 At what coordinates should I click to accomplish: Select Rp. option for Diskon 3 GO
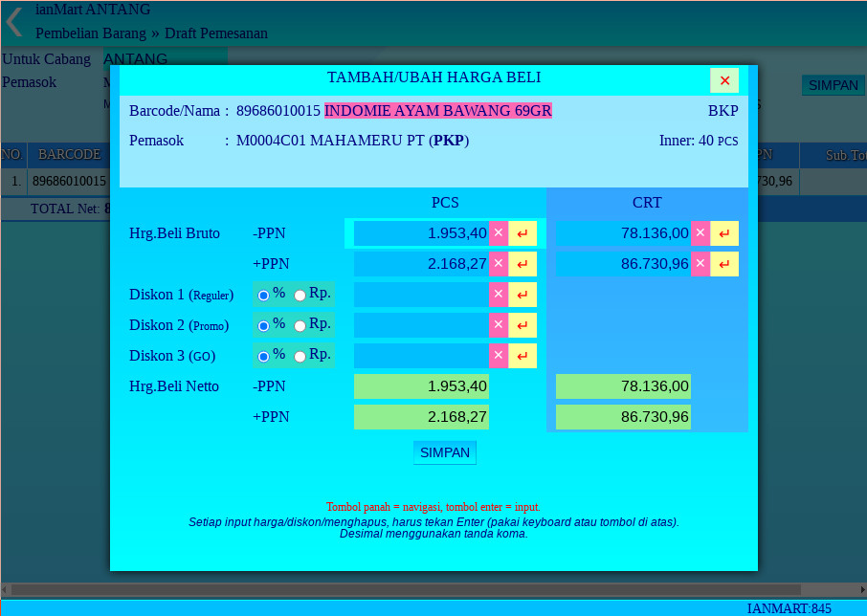(x=300, y=357)
